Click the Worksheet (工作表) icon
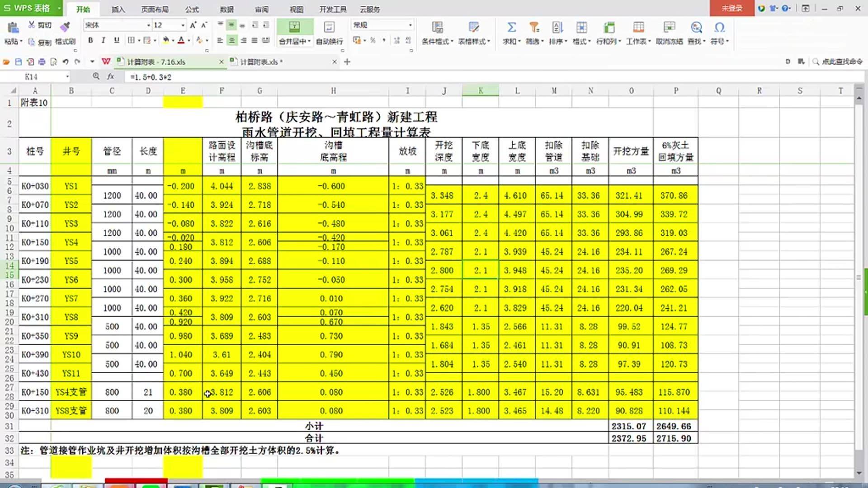Viewport: 868px width, 488px height. coord(638,28)
